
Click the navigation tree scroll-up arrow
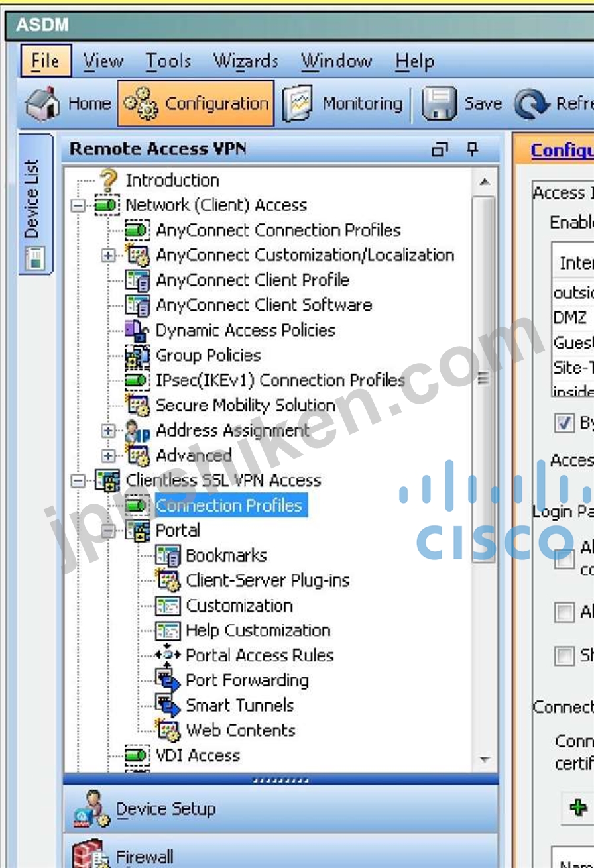pyautogui.click(x=485, y=181)
